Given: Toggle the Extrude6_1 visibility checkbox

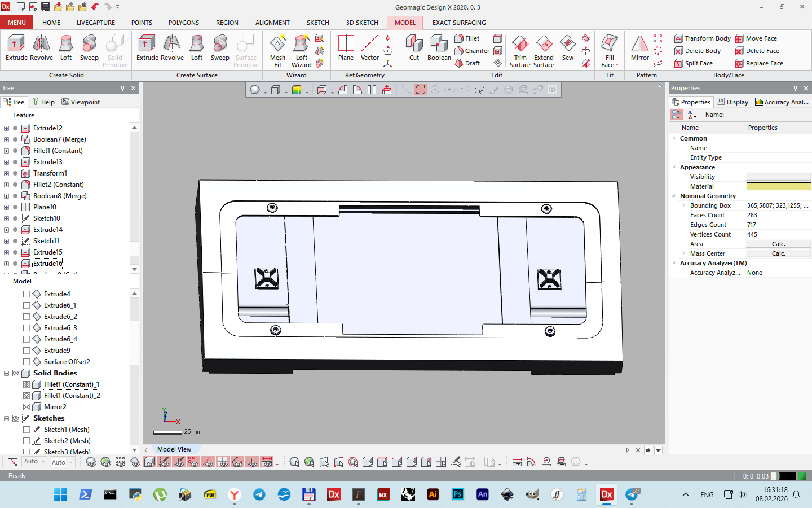Looking at the screenshot, I should coord(27,305).
